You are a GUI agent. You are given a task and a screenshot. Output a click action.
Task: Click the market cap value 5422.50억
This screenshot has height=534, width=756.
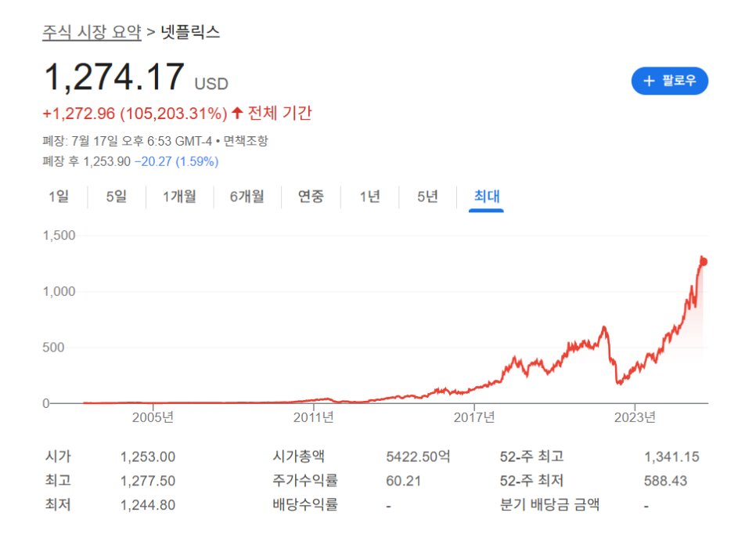(x=418, y=456)
